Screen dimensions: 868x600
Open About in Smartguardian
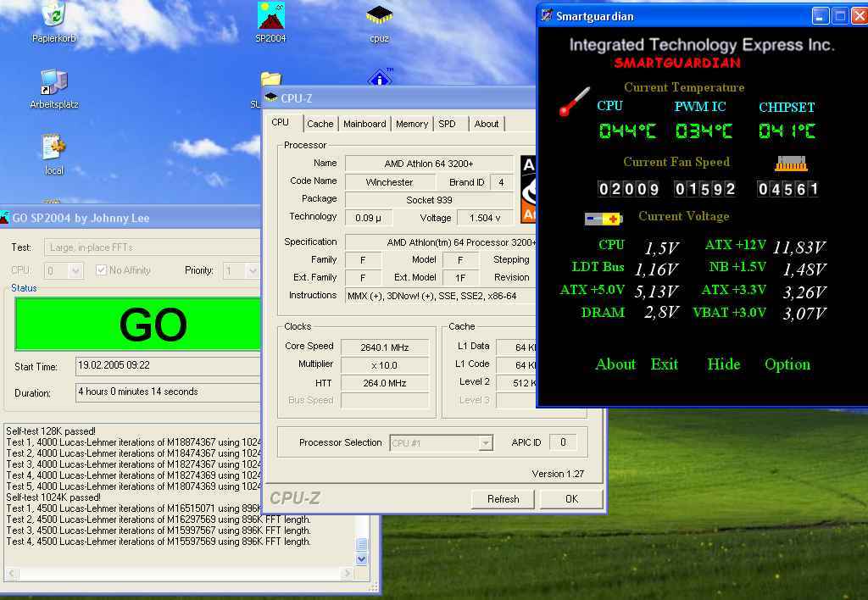(615, 364)
